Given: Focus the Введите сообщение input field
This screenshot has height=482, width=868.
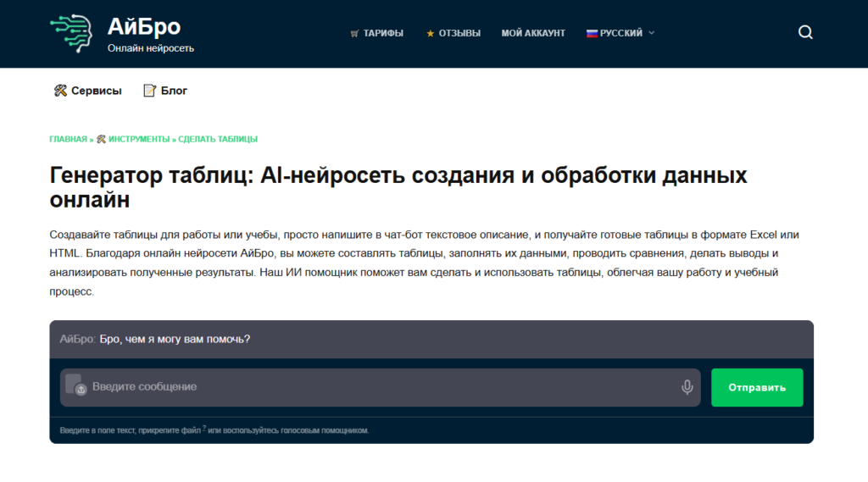Looking at the screenshot, I should click(x=381, y=387).
